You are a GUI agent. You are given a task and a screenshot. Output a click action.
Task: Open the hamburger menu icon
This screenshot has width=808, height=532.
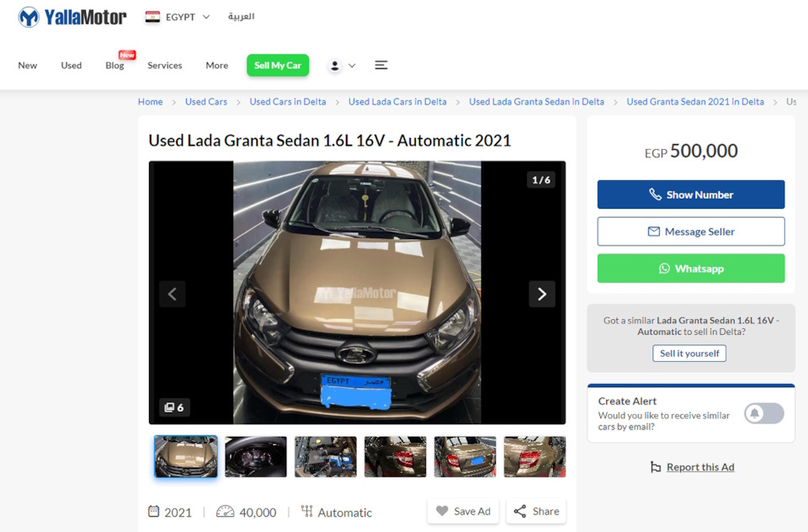click(x=380, y=65)
